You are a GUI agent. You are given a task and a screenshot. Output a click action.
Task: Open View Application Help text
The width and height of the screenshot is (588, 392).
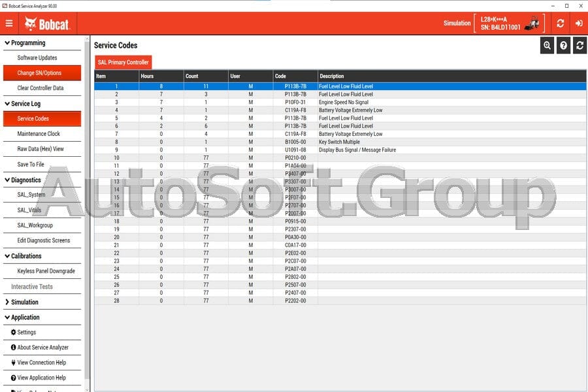pos(42,378)
